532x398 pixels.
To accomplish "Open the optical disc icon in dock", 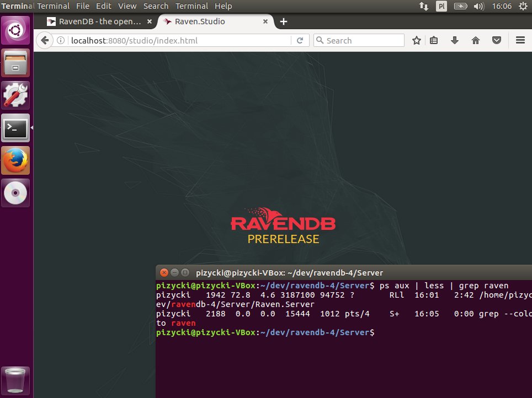I will click(x=15, y=193).
